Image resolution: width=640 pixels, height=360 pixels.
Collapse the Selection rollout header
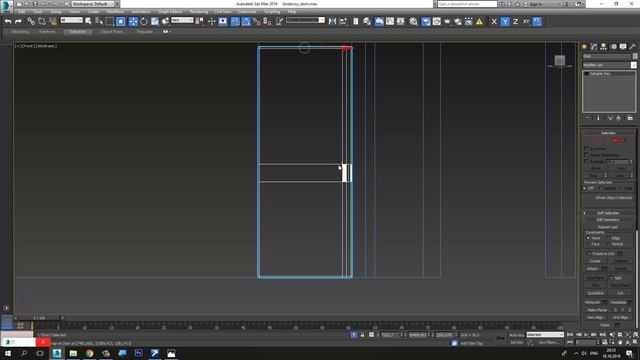tap(608, 133)
